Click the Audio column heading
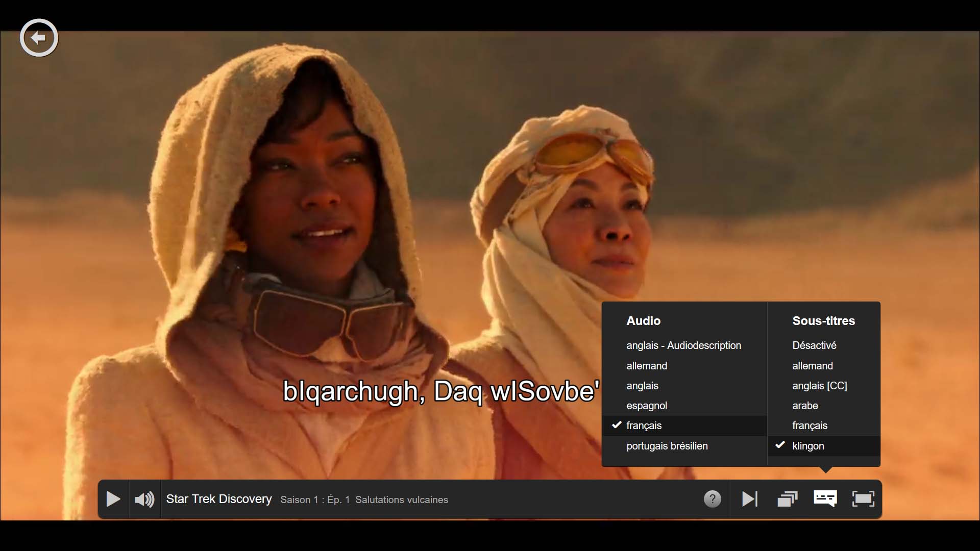980x551 pixels. [643, 321]
